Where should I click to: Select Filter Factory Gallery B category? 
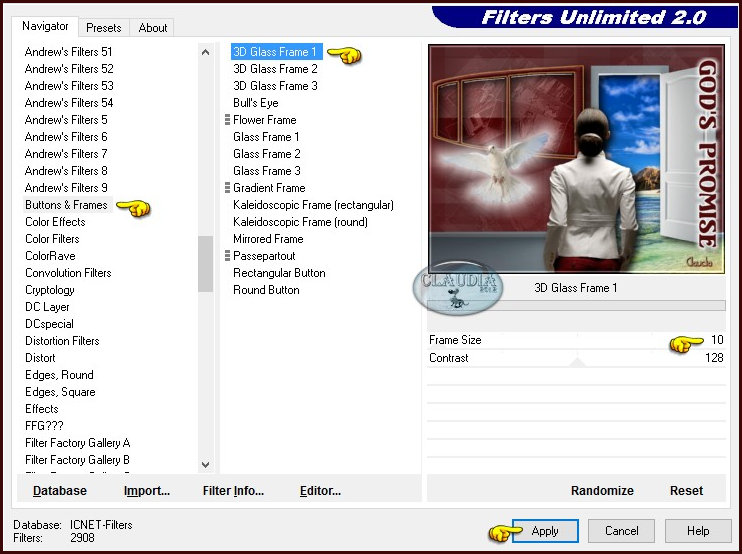pos(77,460)
